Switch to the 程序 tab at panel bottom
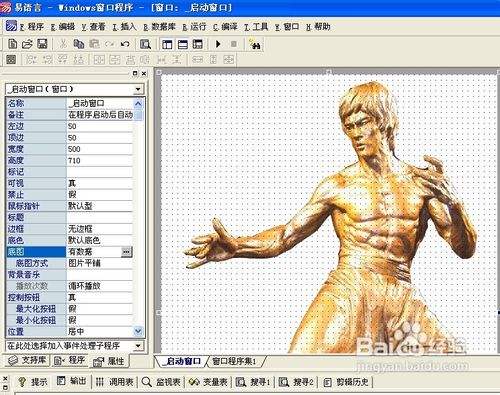Screen dimensions: 500x395 (70, 360)
